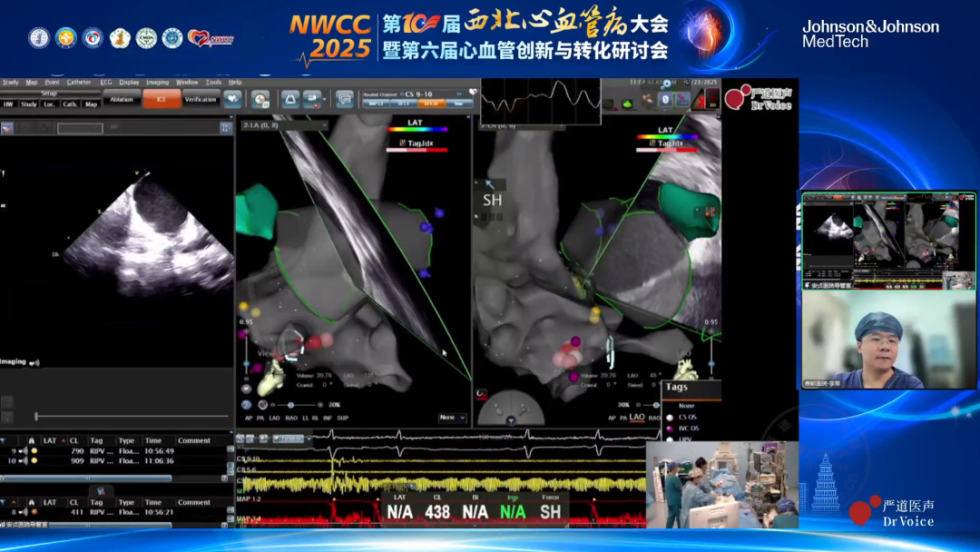
Task: Toggle the Imaging sound icon
Action: click(x=34, y=362)
